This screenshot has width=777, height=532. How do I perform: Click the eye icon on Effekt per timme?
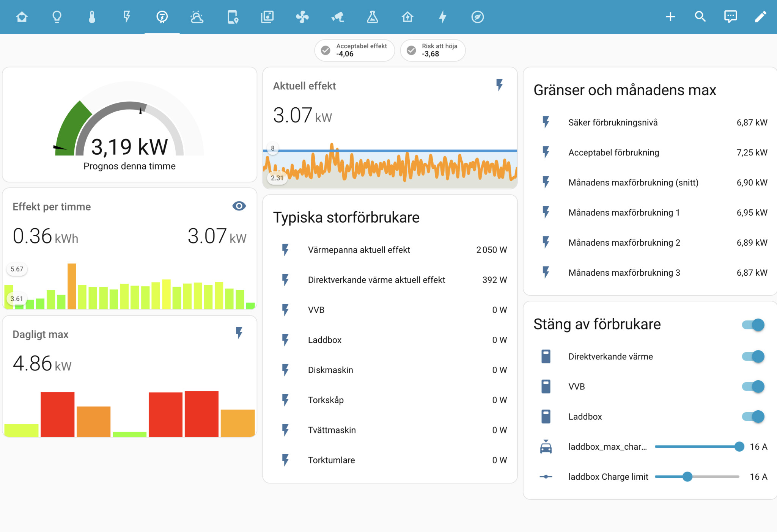(x=239, y=206)
